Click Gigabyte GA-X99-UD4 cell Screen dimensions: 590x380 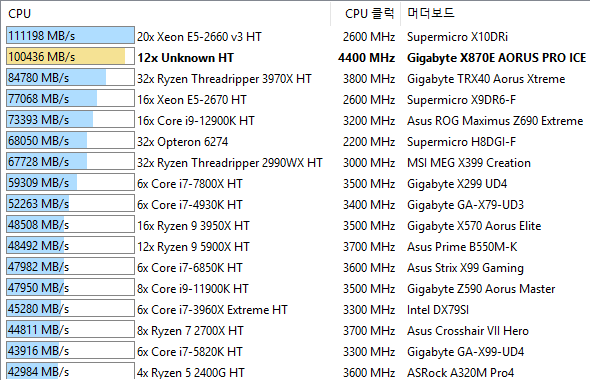click(465, 352)
